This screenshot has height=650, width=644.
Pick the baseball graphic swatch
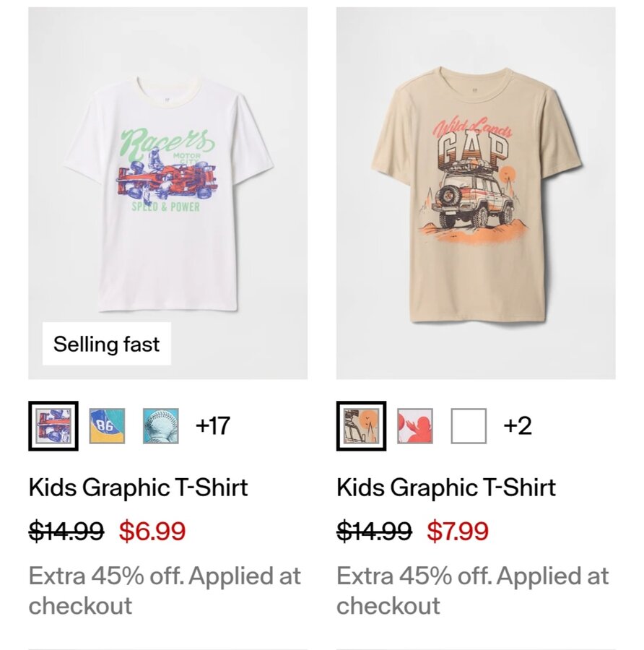[x=160, y=426]
